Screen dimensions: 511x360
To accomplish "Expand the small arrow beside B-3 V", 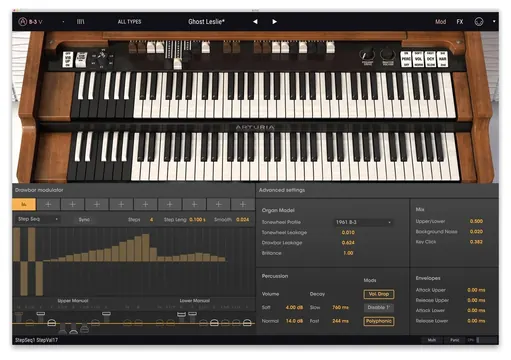I will click(x=63, y=22).
